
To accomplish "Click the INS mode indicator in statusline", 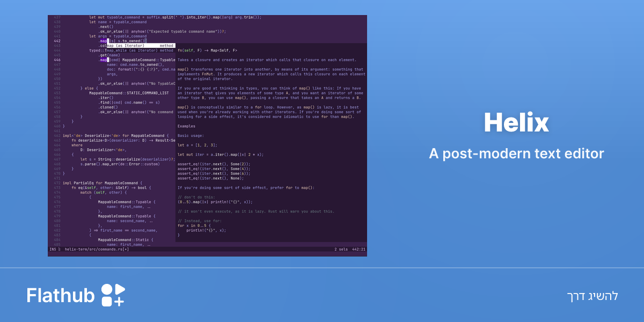I will [53, 249].
